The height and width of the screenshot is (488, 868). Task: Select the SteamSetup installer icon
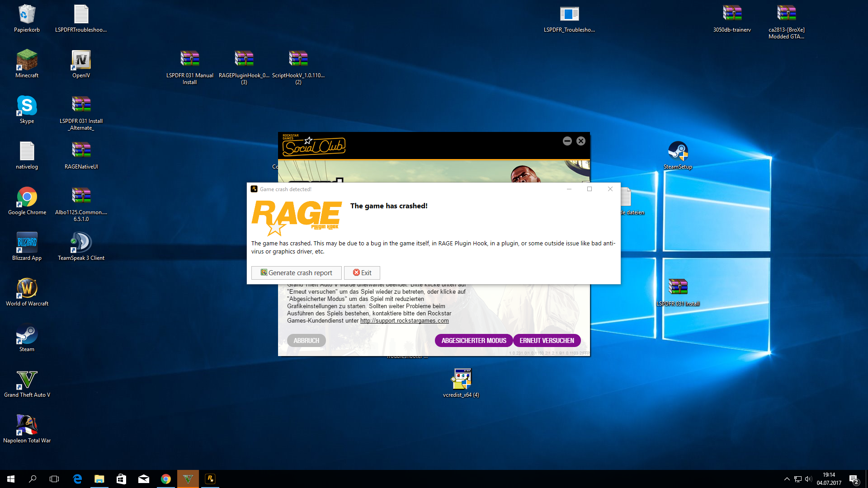click(677, 152)
